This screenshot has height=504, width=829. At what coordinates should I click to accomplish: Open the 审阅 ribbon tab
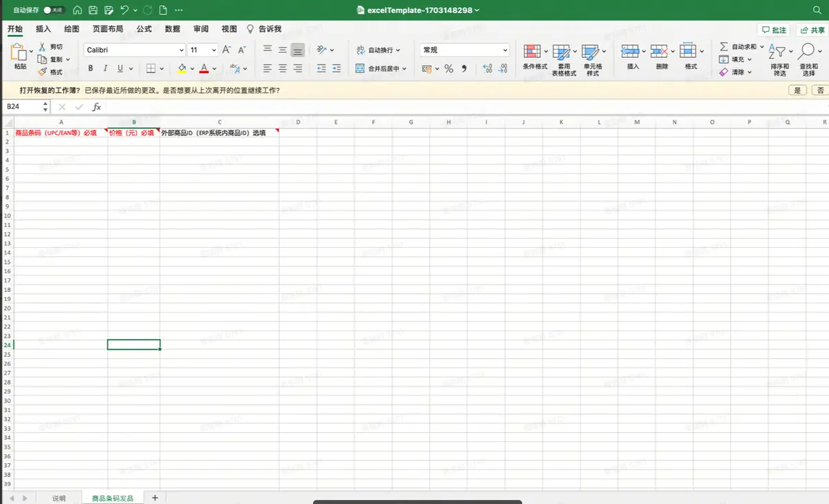tap(201, 29)
